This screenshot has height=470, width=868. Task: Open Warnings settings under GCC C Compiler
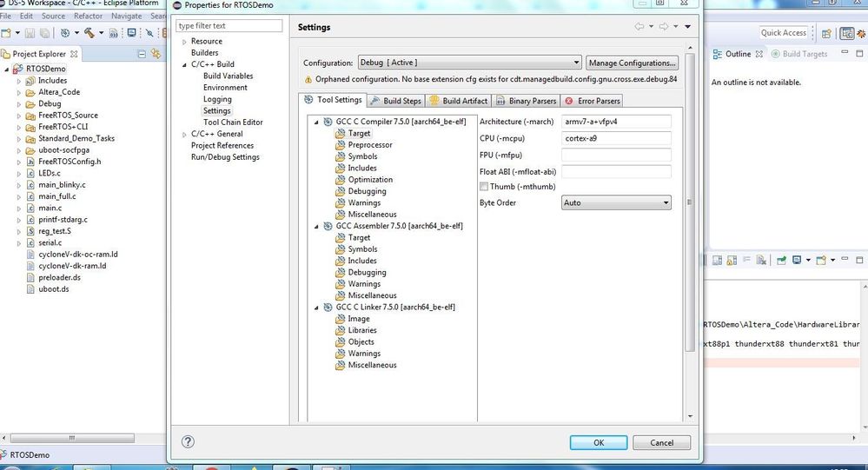pos(358,203)
